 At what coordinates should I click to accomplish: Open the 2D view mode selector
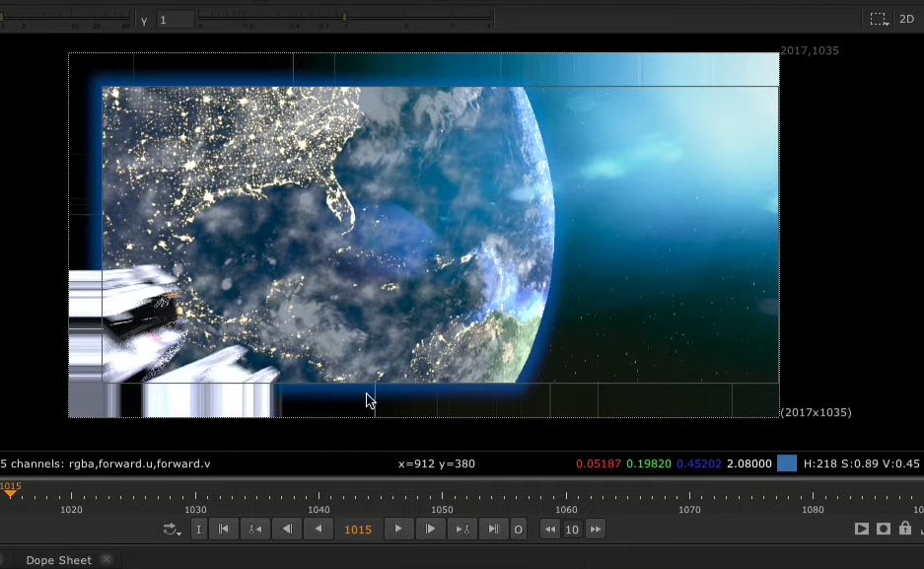pyautogui.click(x=907, y=19)
